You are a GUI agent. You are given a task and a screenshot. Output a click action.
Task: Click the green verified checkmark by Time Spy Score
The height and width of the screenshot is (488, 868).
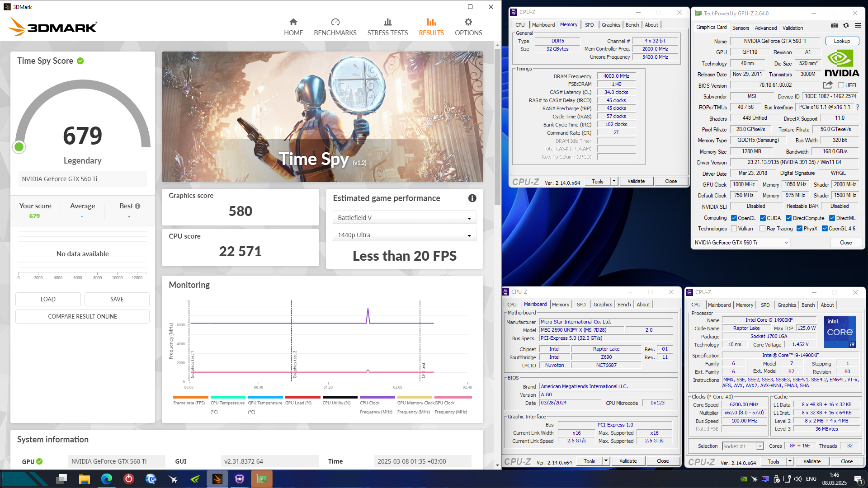click(80, 61)
